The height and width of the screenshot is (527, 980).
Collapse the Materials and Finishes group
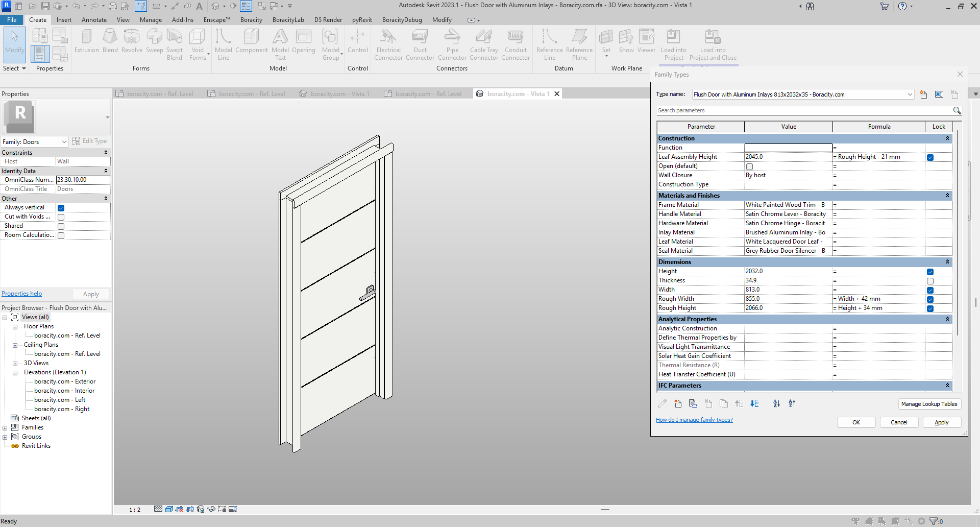click(x=947, y=196)
